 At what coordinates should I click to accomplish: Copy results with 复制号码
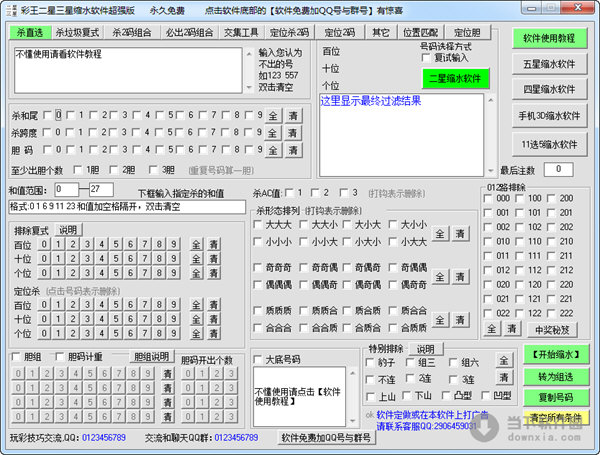coord(556,398)
